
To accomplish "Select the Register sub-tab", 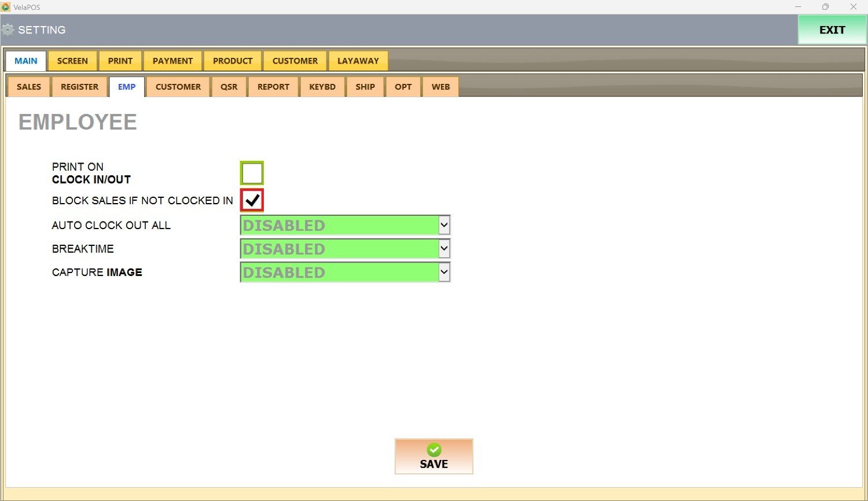I will [x=79, y=87].
